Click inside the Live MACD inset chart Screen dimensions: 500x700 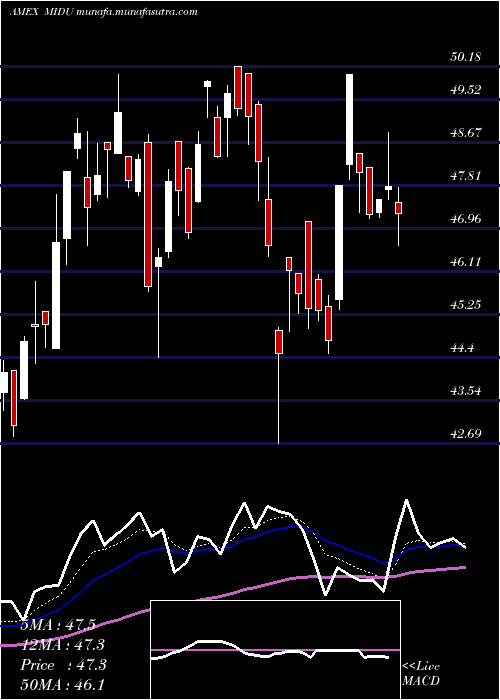tap(275, 650)
